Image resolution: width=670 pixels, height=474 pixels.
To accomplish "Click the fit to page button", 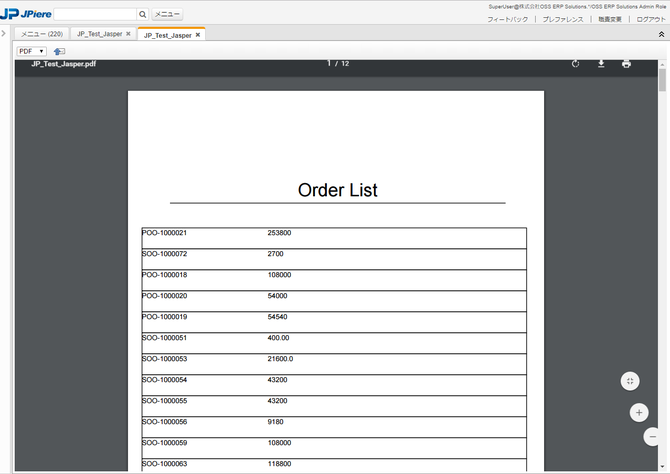I will [630, 381].
